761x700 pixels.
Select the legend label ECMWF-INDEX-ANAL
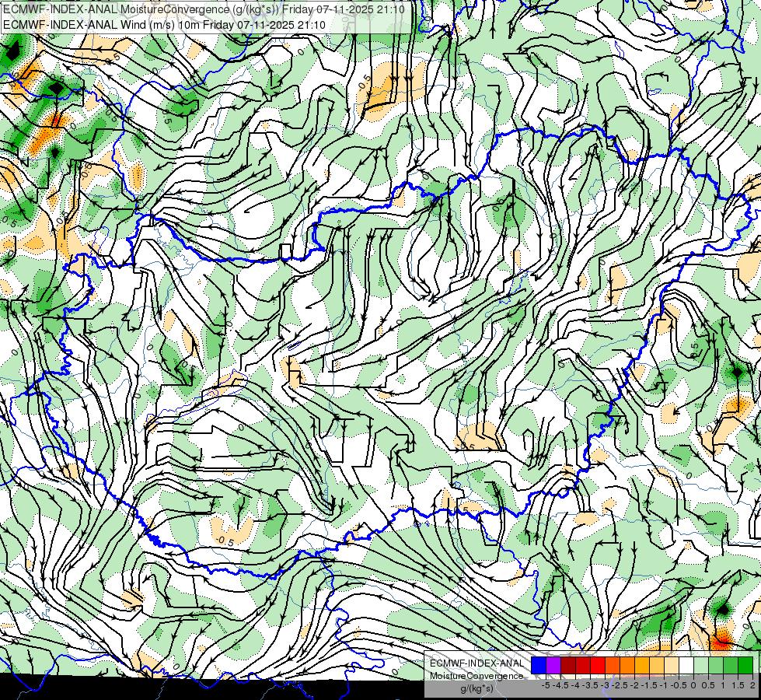pyautogui.click(x=476, y=663)
